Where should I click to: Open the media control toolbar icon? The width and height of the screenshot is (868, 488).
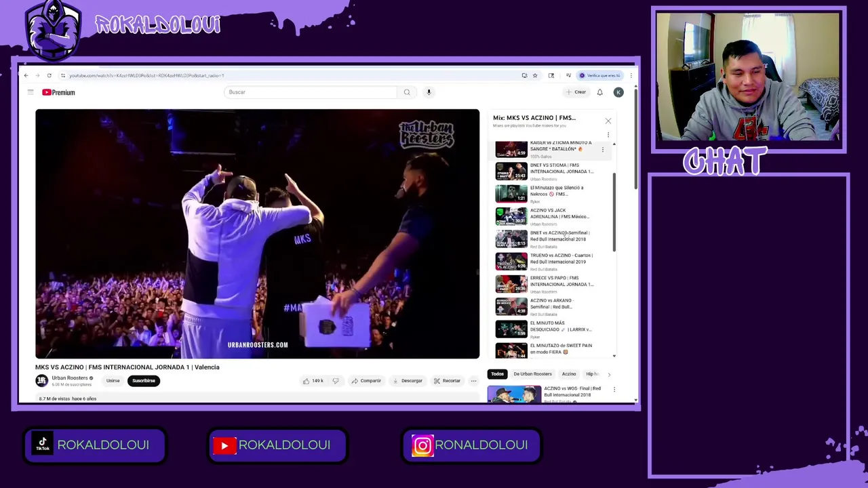coord(568,75)
